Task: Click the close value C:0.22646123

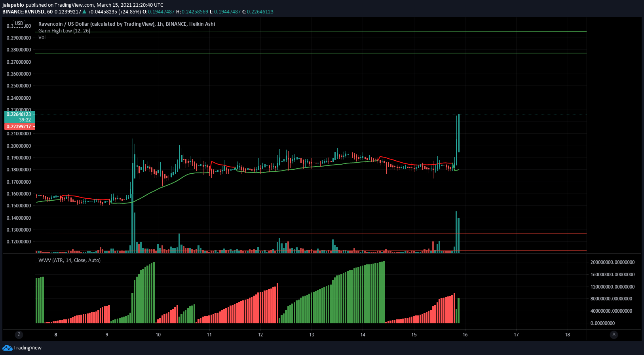Action: 258,12
